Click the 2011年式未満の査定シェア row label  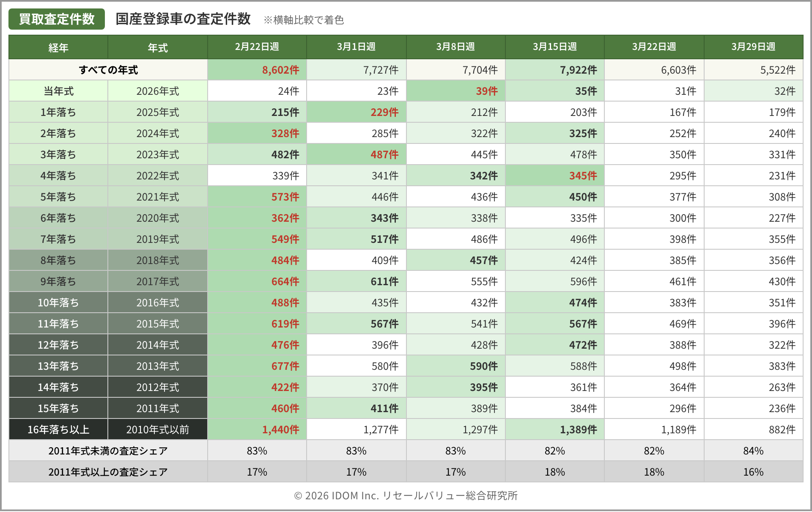pos(108,451)
